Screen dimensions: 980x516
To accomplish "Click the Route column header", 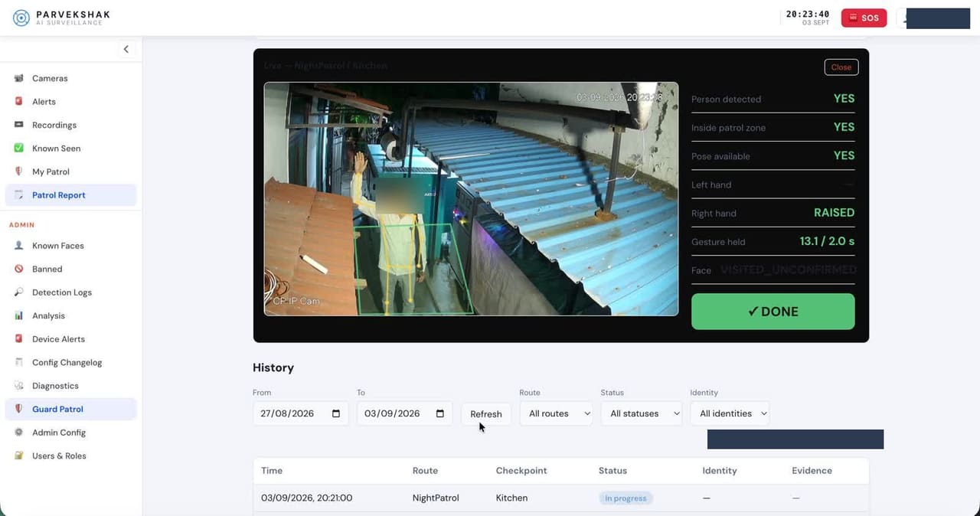I will tap(425, 471).
